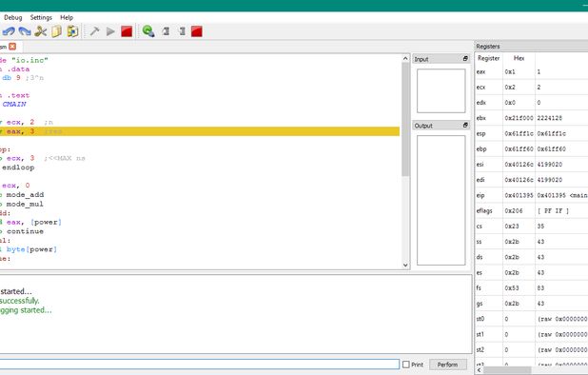Click the Redo arrow icon in toolbar
The image size is (588, 375).
(25, 31)
